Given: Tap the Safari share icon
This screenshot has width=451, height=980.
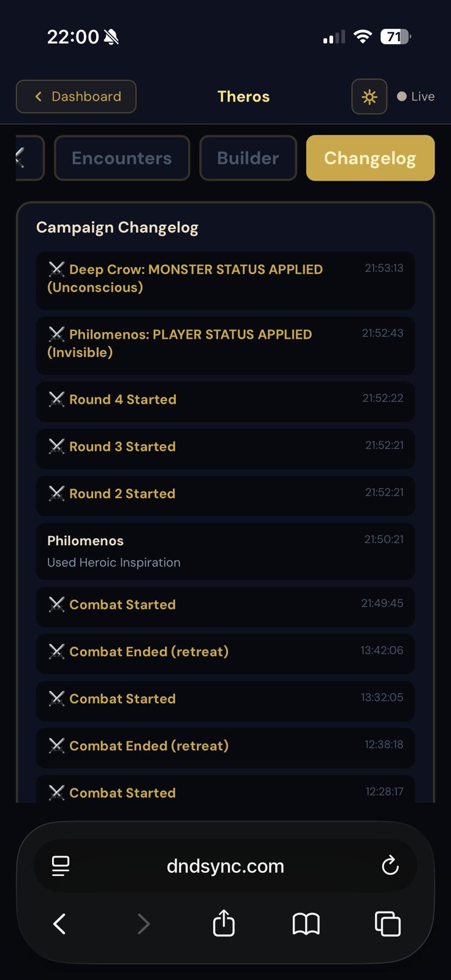Looking at the screenshot, I should tap(224, 924).
